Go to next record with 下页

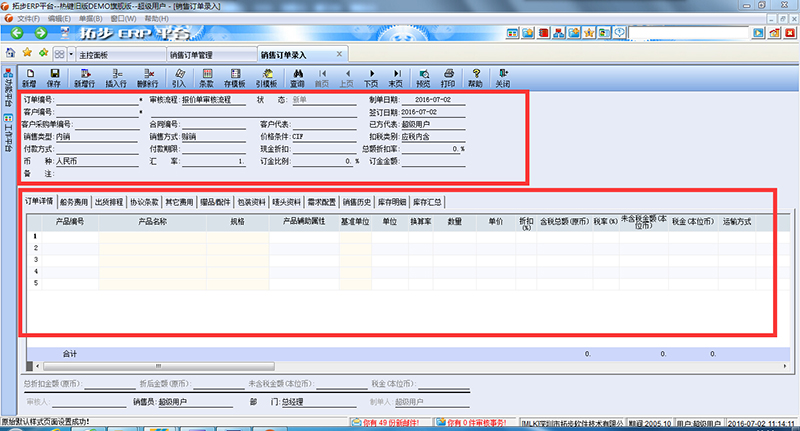coord(371,77)
